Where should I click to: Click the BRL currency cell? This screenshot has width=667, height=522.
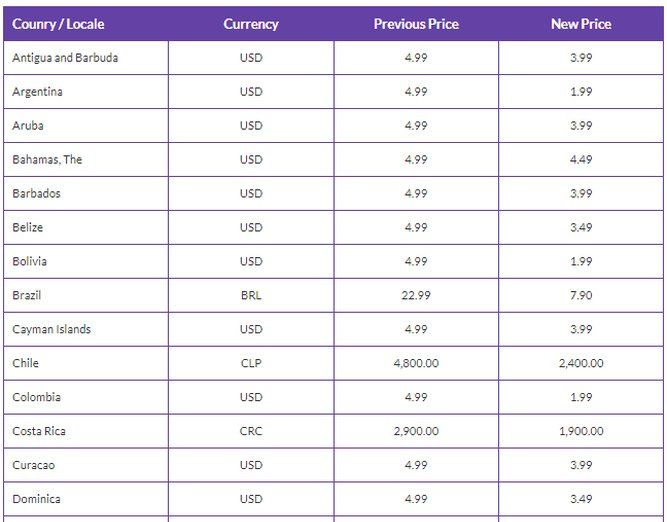click(251, 296)
